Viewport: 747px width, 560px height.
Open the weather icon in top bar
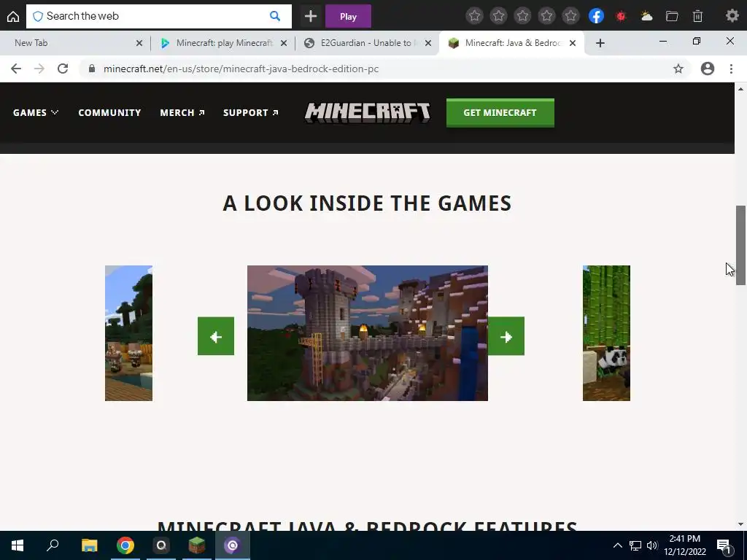click(646, 16)
